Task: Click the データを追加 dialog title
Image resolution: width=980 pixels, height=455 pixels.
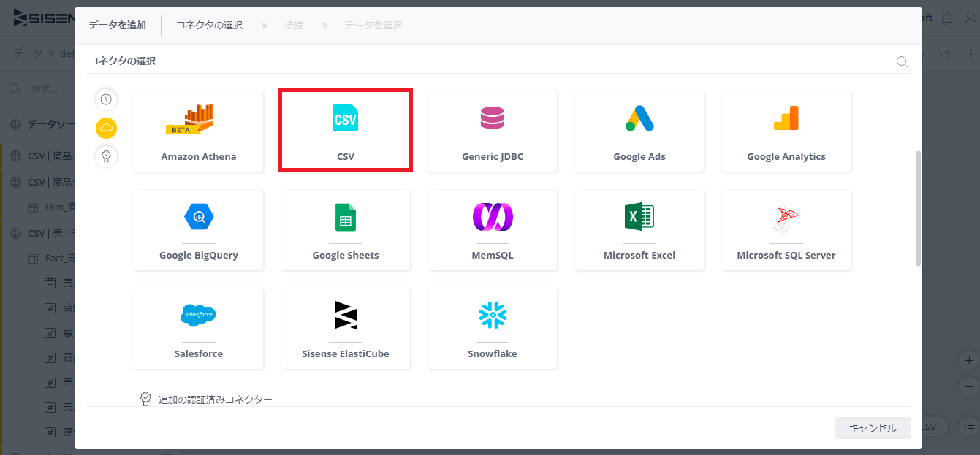Action: pyautogui.click(x=117, y=25)
